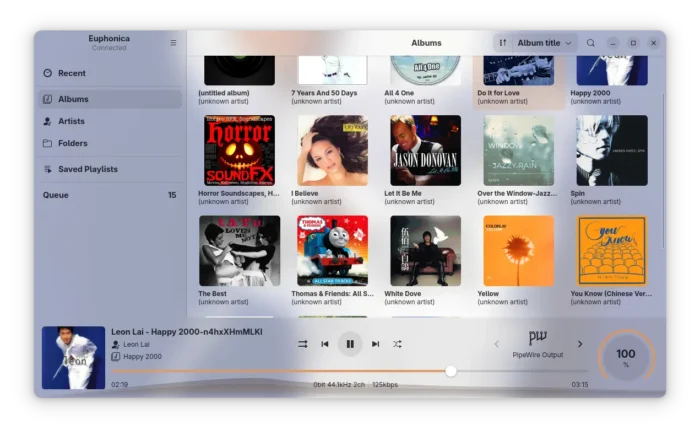Switch to the next audio output
Screen dimensions: 700x435
pyautogui.click(x=580, y=344)
